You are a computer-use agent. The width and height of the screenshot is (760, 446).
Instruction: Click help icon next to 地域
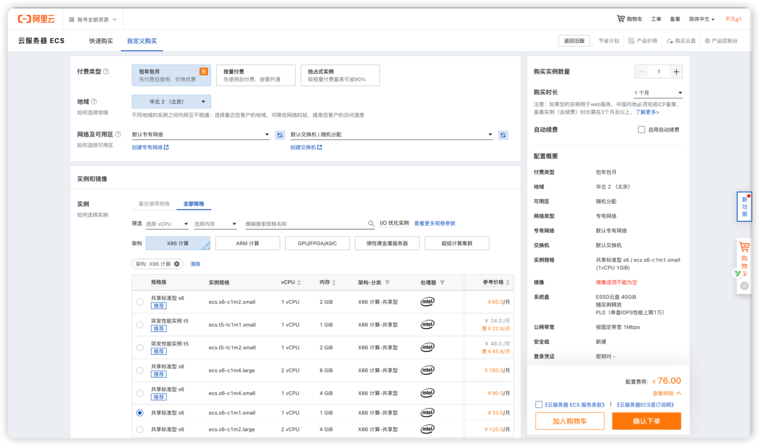pos(94,101)
